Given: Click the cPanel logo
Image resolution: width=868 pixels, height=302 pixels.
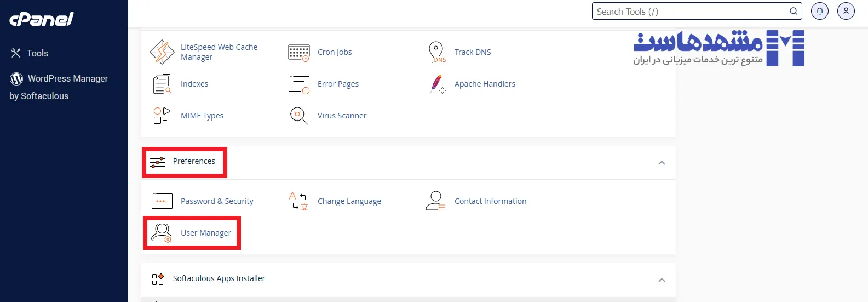Looking at the screenshot, I should tap(42, 19).
